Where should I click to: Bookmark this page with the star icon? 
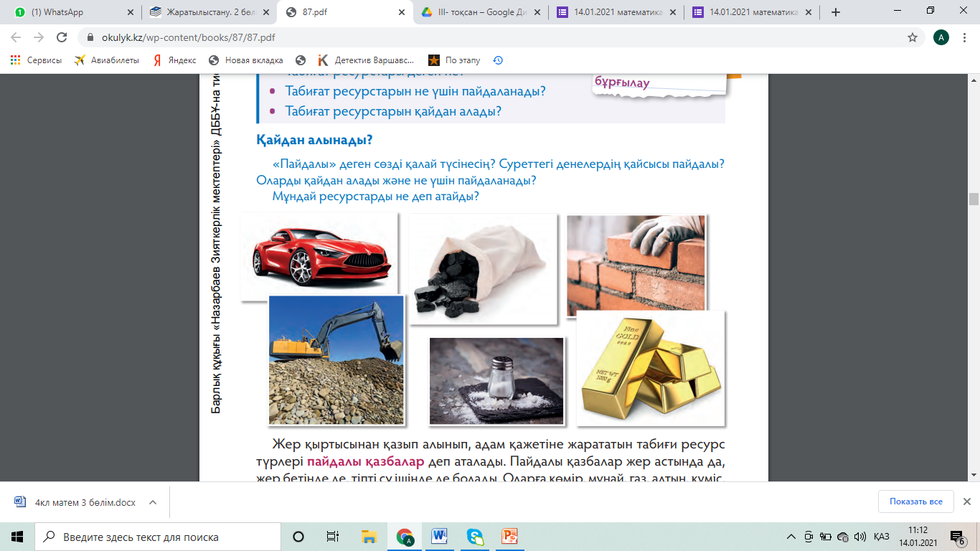pyautogui.click(x=913, y=37)
